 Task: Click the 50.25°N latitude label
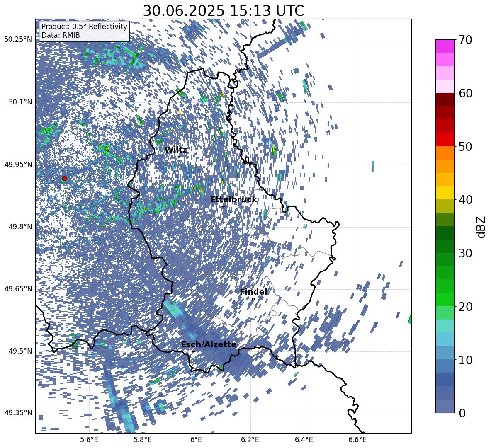point(18,40)
